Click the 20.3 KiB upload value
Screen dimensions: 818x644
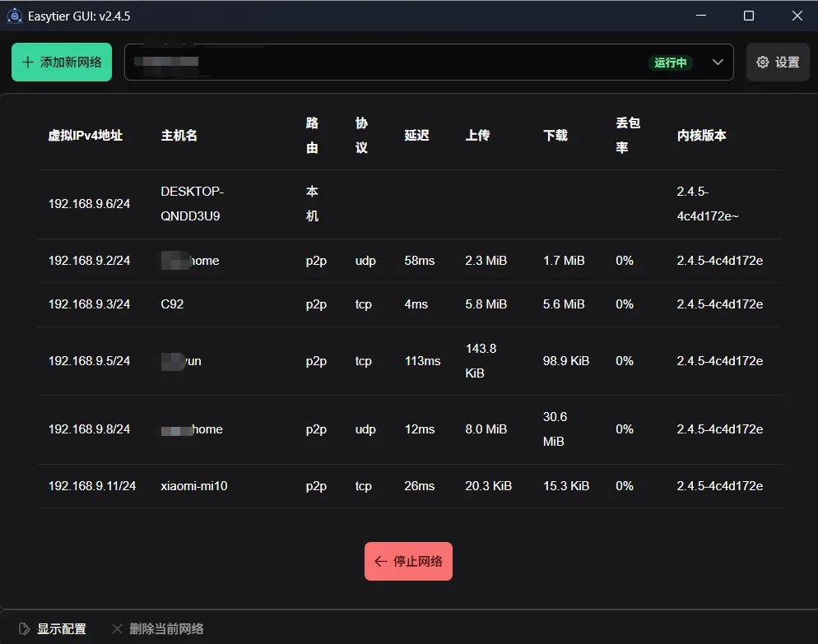(x=488, y=486)
